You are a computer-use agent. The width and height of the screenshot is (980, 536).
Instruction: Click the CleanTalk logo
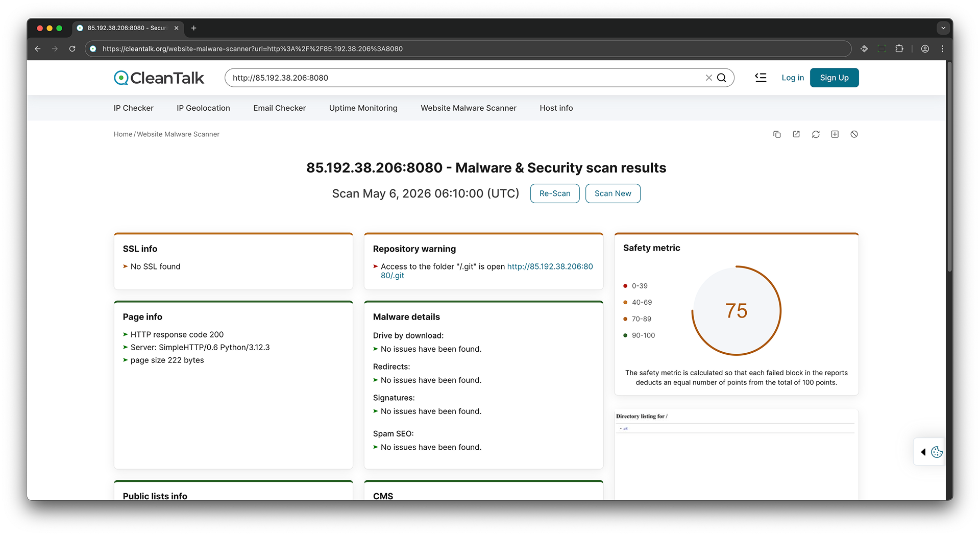pos(159,78)
